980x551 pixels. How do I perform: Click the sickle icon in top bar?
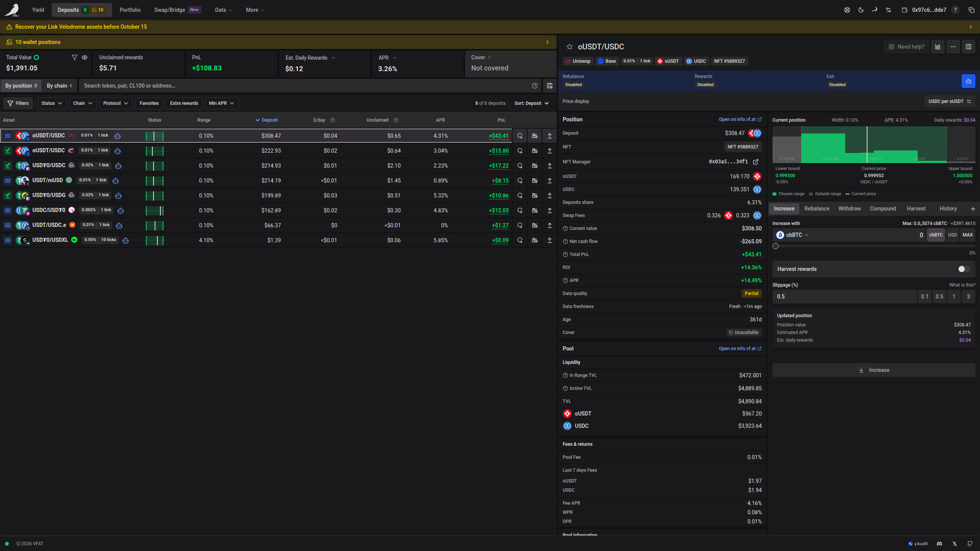[875, 10]
